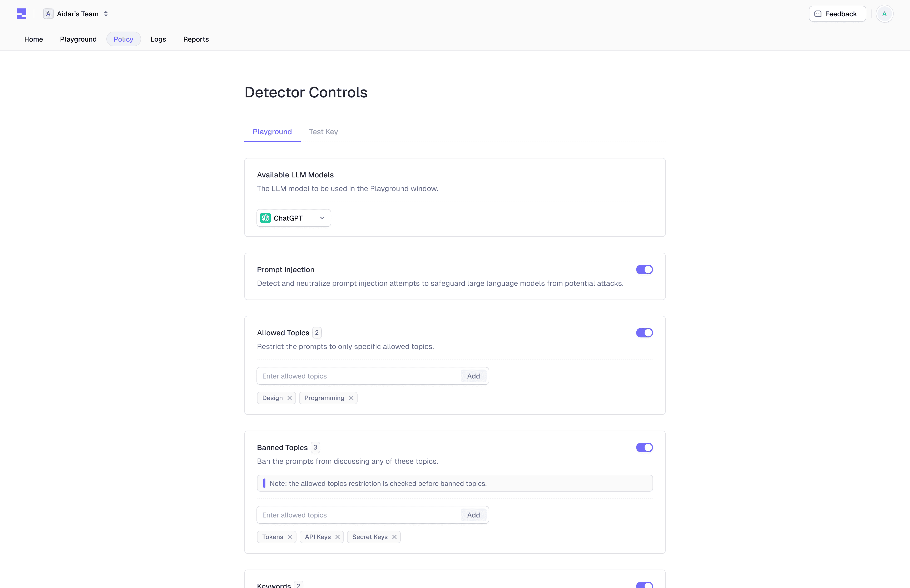The height and width of the screenshot is (588, 910).
Task: Open the Playground nav item
Action: [x=78, y=39]
